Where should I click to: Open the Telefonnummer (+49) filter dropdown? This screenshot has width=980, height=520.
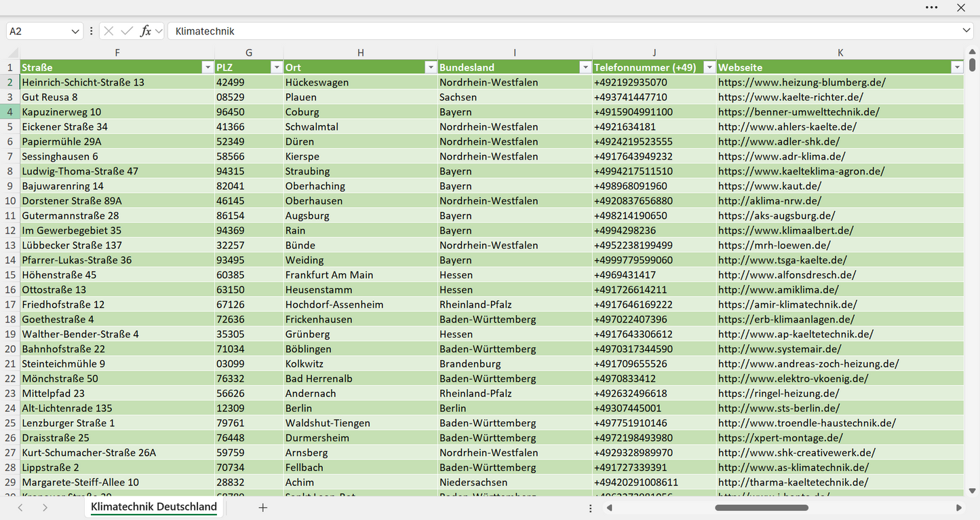tap(709, 67)
